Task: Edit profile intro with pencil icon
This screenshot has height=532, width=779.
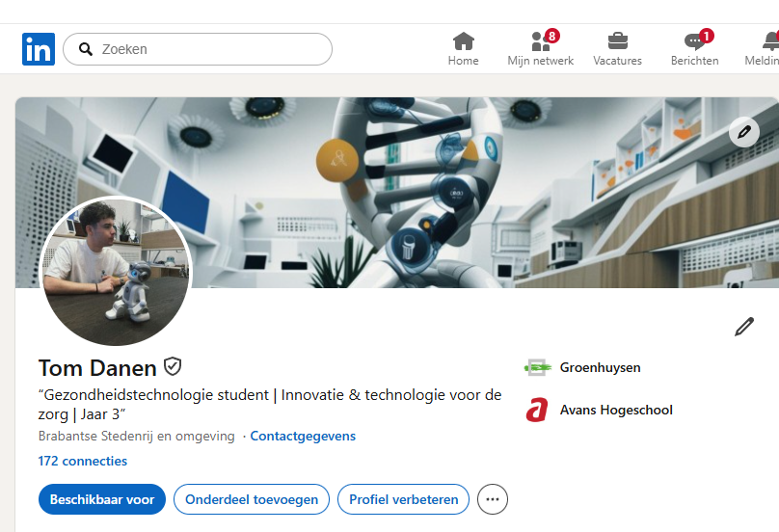Action: pyautogui.click(x=743, y=327)
